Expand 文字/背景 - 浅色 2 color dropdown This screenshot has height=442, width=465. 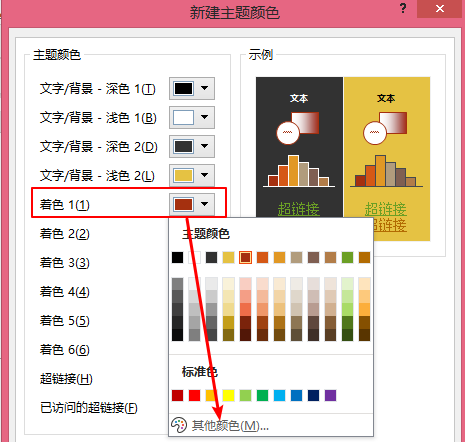click(x=192, y=175)
